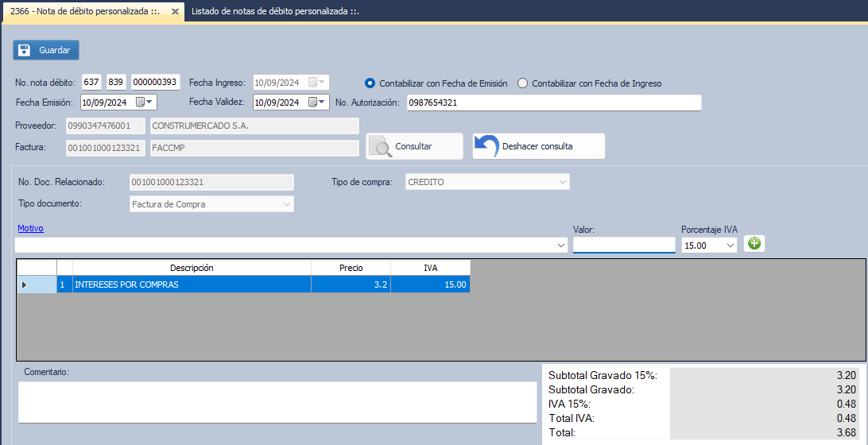Select Contabilizar con Fecha de Ingreso
This screenshot has height=445, width=868.
pos(522,83)
